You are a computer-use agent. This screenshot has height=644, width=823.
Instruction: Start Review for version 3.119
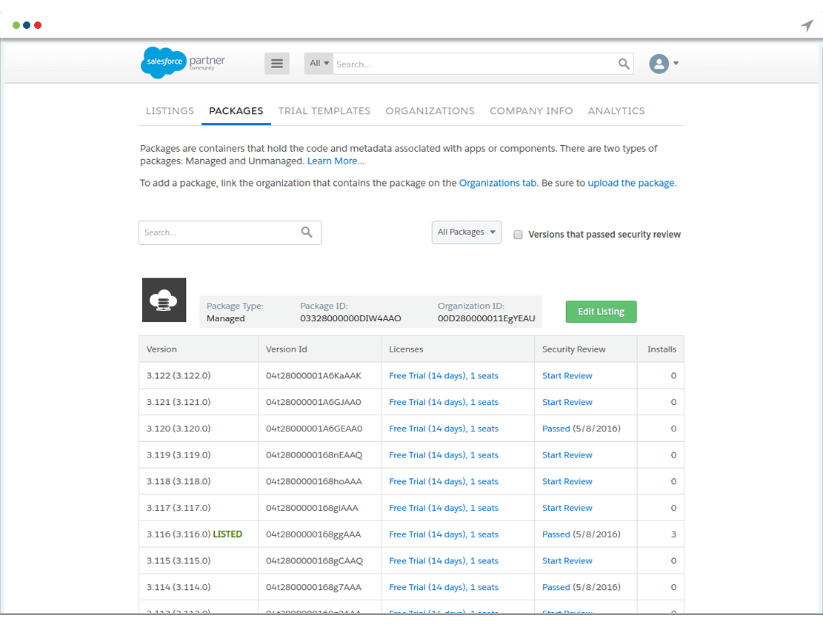click(x=567, y=455)
